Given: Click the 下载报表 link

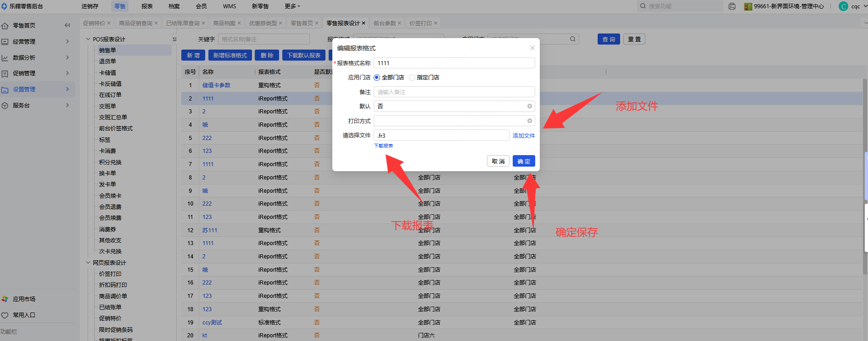Looking at the screenshot, I should click(383, 146).
